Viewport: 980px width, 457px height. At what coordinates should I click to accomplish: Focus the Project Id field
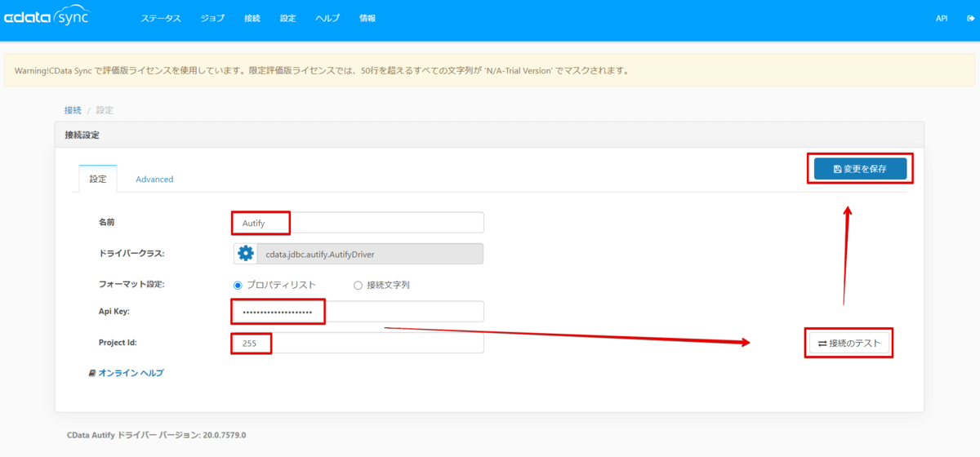[x=359, y=344]
